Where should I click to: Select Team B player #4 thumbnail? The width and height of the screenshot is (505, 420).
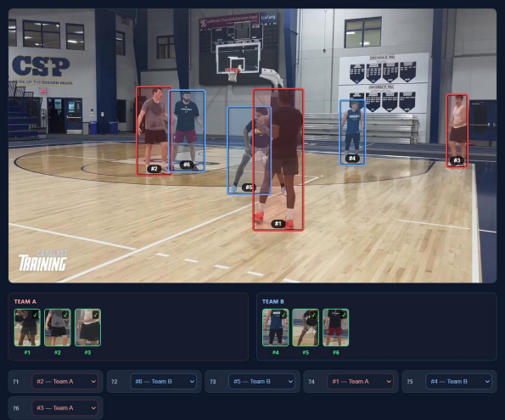pyautogui.click(x=275, y=328)
